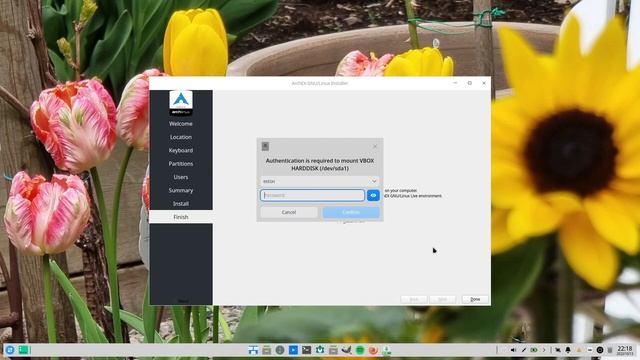The width and height of the screenshot is (640, 360).
Task: Click the orange warning triangle in the tray
Action: pos(578,350)
